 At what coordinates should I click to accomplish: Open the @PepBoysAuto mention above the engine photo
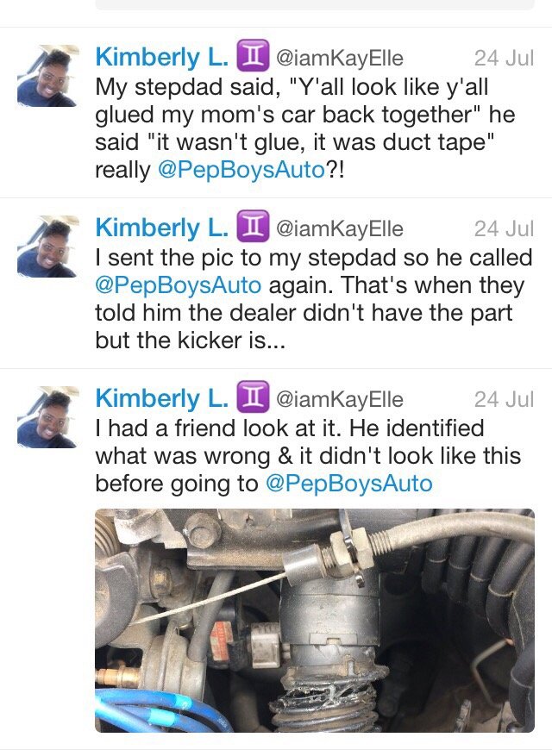coord(348,484)
